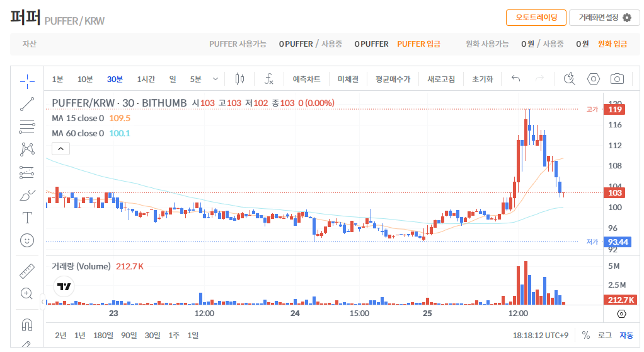
Task: Open the forecast and measurement tools
Action: click(27, 173)
